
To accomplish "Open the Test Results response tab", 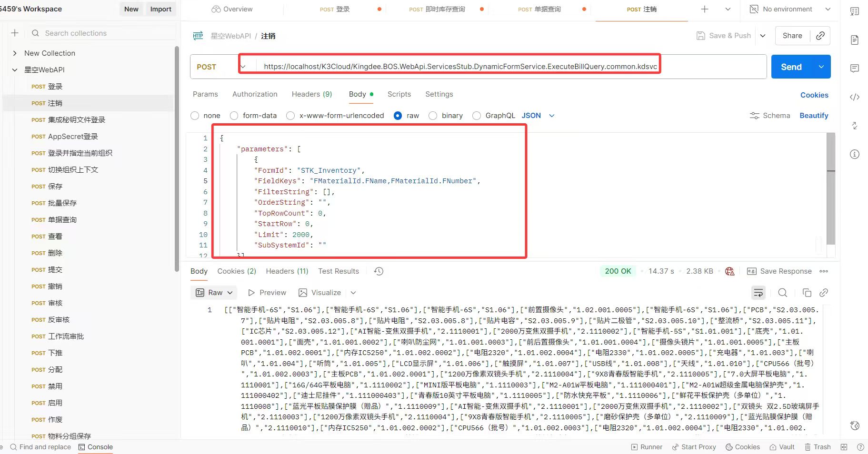I will 339,271.
